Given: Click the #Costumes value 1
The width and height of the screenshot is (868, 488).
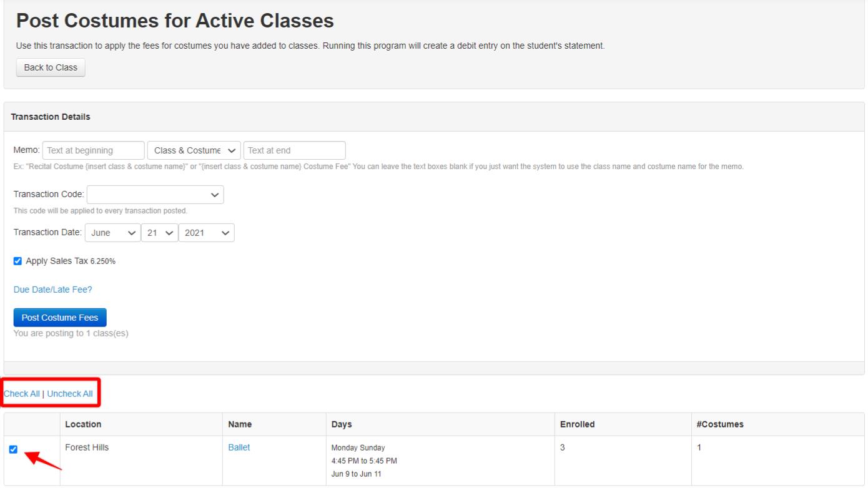Looking at the screenshot, I should pos(699,447).
